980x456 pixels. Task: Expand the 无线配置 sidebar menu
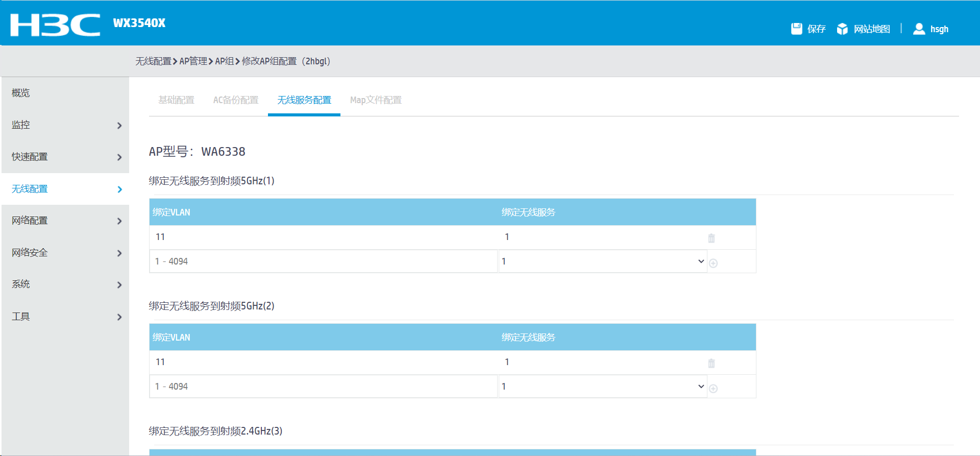[65, 189]
